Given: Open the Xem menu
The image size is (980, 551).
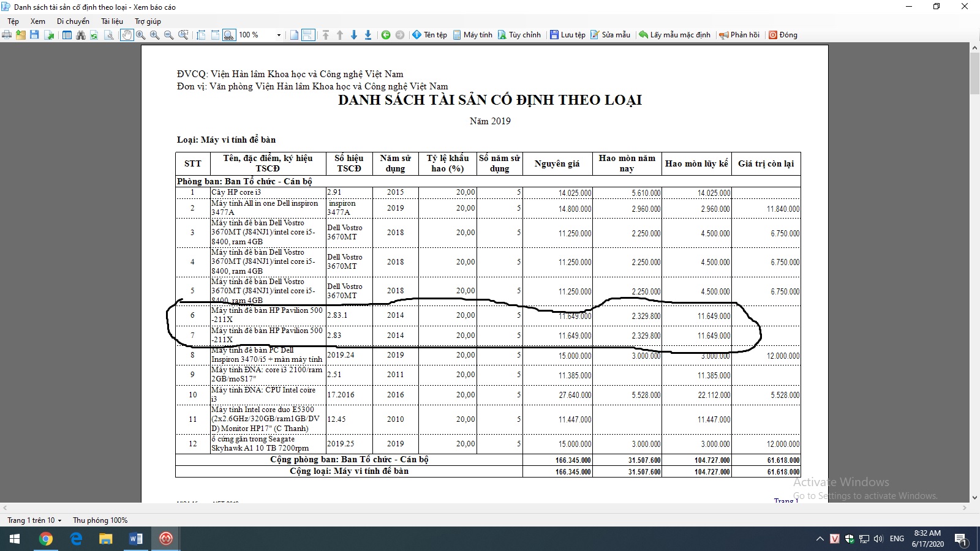Looking at the screenshot, I should (x=37, y=21).
